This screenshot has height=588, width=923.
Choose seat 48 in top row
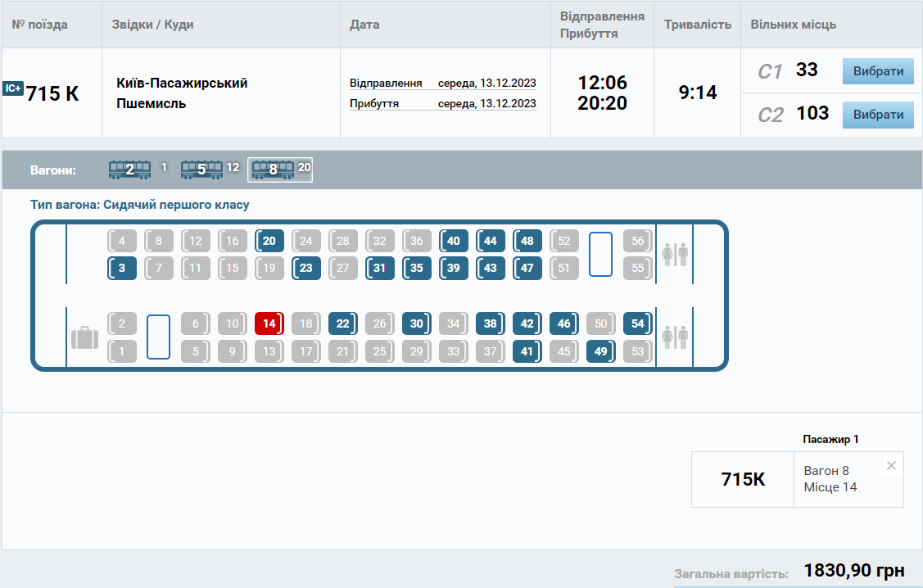[527, 241]
